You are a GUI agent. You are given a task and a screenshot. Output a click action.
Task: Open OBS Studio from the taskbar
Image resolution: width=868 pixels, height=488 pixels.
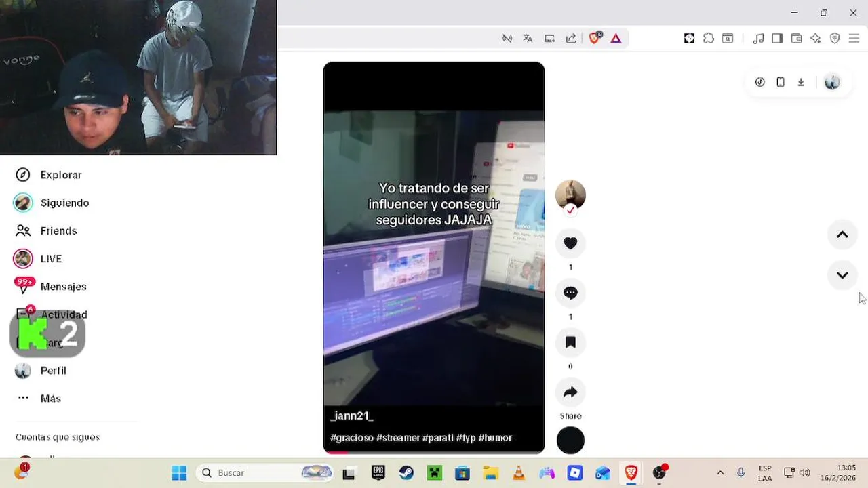[660, 473]
